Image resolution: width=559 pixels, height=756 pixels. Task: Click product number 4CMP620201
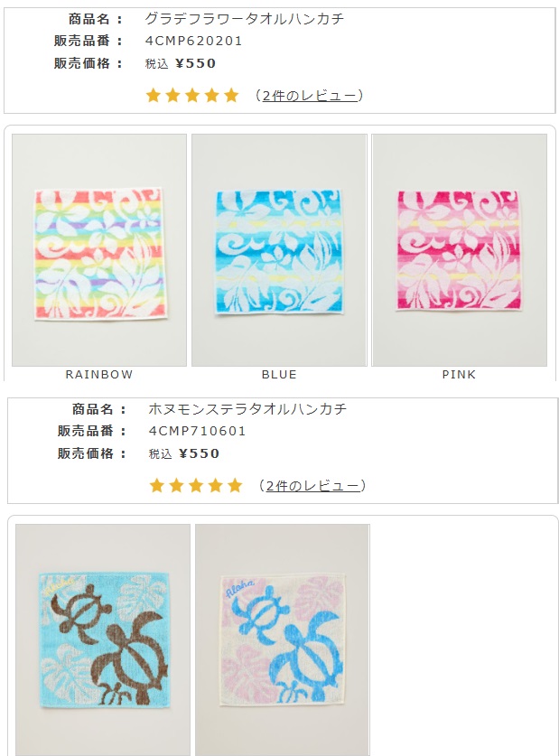click(x=194, y=41)
